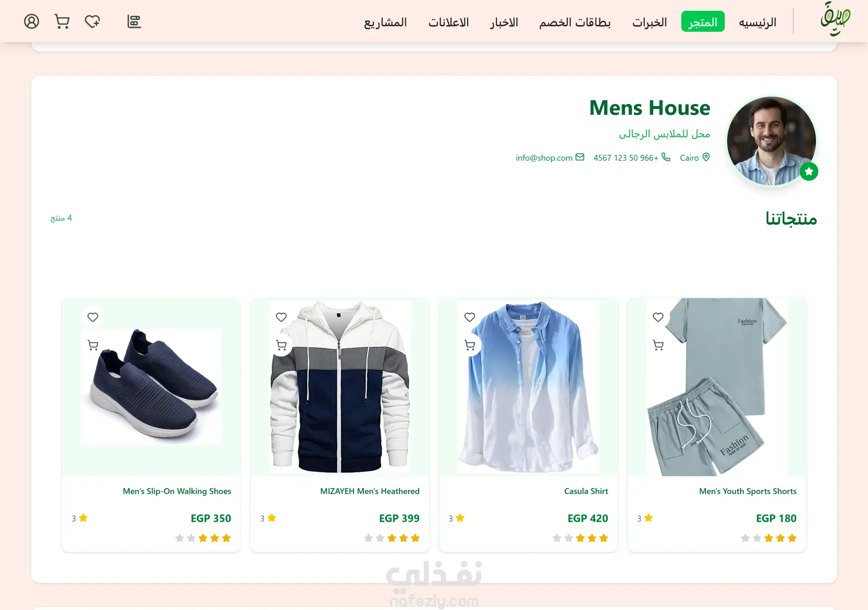Open the المشاريع projects menu item

(385, 22)
